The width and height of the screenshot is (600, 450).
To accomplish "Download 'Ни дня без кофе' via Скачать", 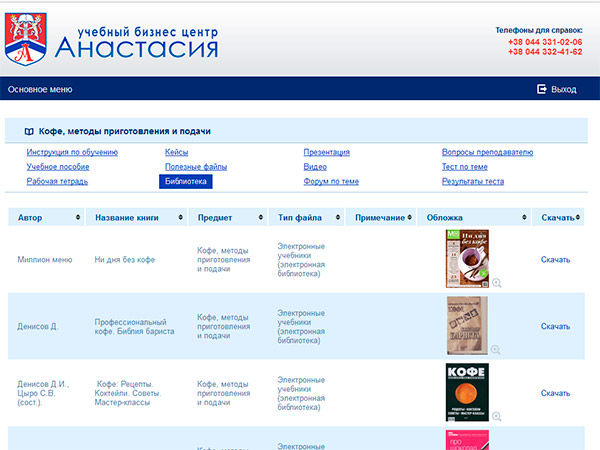I will (x=555, y=260).
